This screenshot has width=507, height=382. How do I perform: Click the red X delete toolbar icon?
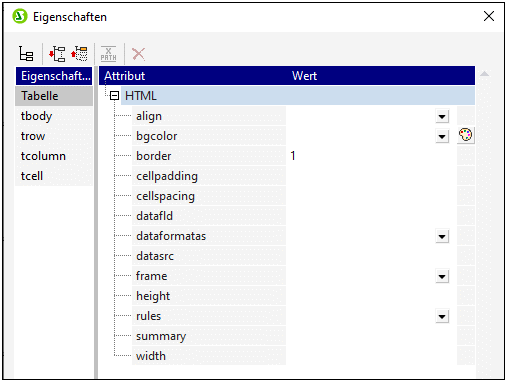point(138,54)
